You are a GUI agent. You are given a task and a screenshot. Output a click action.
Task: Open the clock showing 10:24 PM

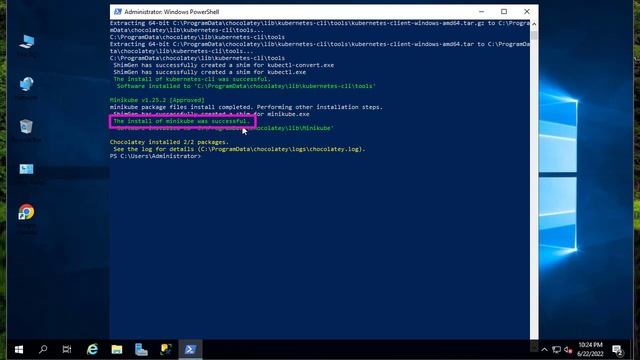[x=590, y=349]
